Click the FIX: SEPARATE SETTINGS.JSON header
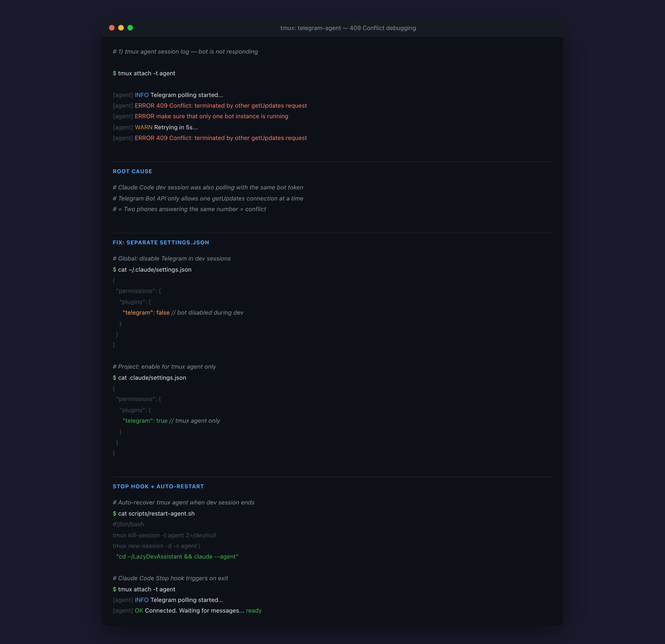The height and width of the screenshot is (644, 665). coord(161,242)
